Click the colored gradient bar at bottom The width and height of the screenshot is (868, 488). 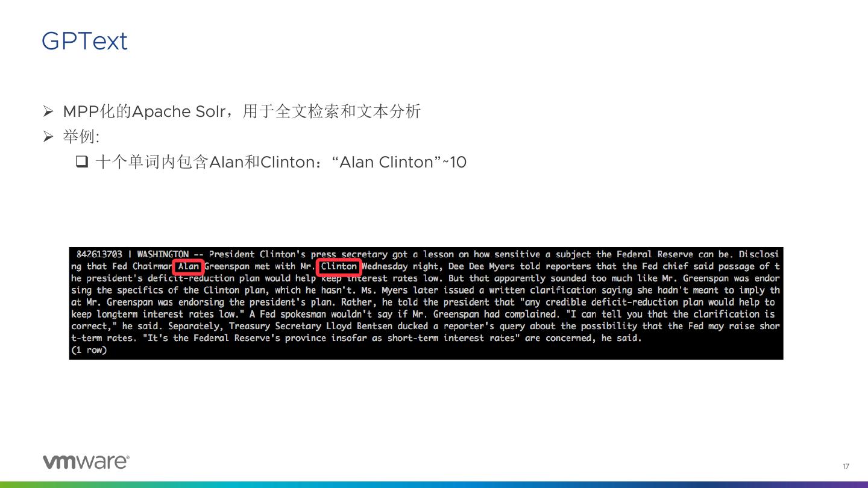click(x=434, y=484)
